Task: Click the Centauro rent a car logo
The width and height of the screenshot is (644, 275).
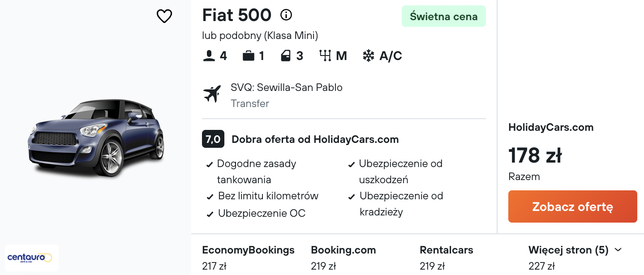Action: pos(32,258)
